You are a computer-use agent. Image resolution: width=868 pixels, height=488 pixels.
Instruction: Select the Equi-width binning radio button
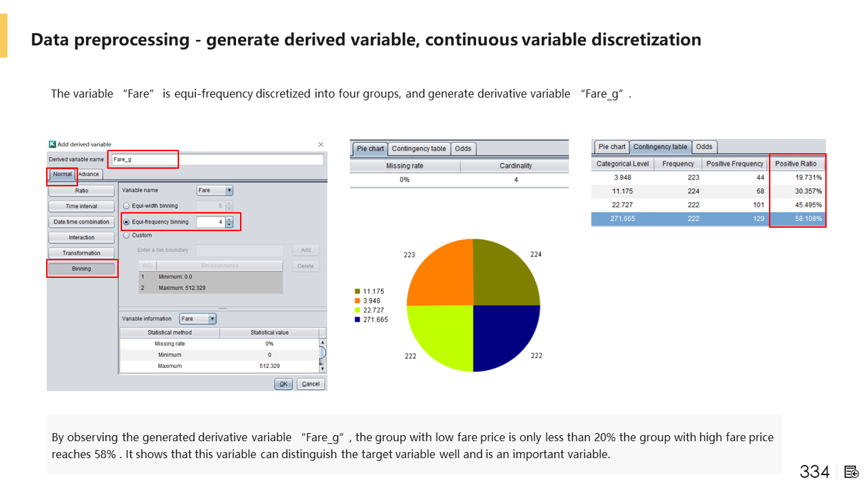click(126, 206)
